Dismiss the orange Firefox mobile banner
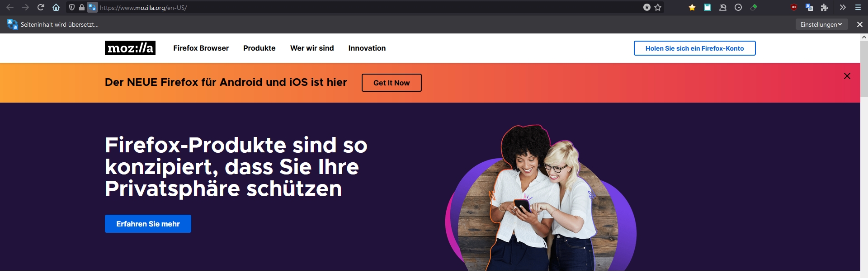This screenshot has width=868, height=278. [847, 76]
